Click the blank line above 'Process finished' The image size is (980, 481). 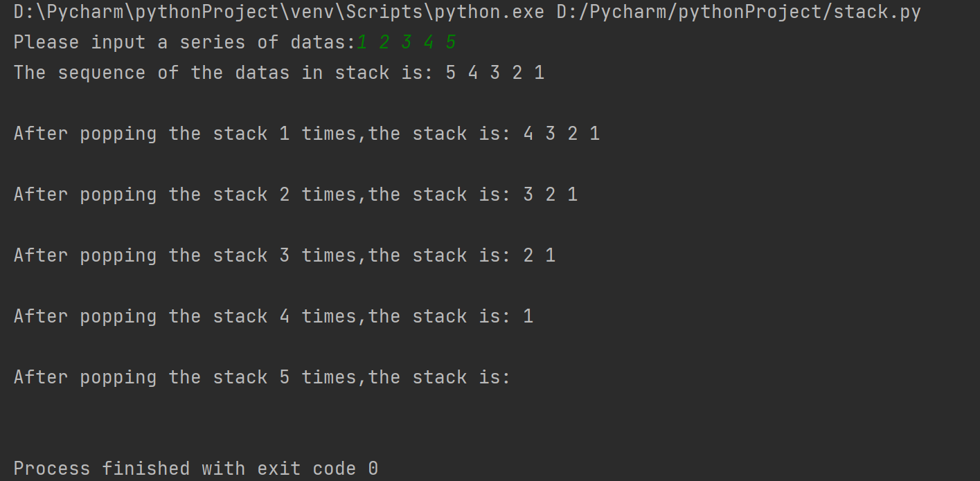pyautogui.click(x=208, y=423)
